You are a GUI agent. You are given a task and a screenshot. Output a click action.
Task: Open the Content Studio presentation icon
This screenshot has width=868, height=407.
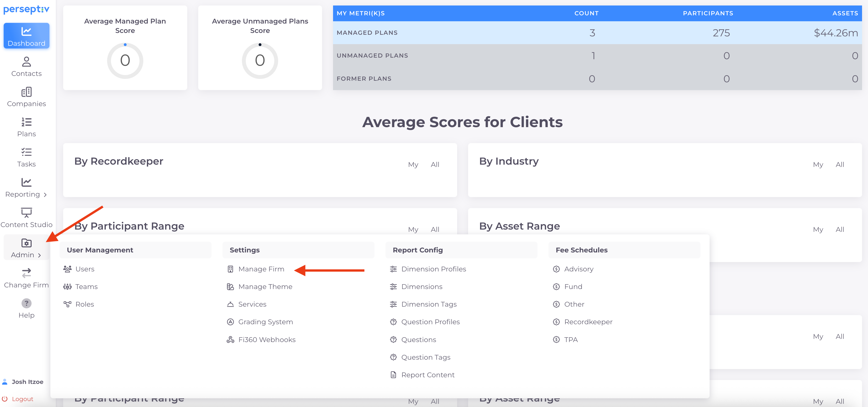[26, 212]
